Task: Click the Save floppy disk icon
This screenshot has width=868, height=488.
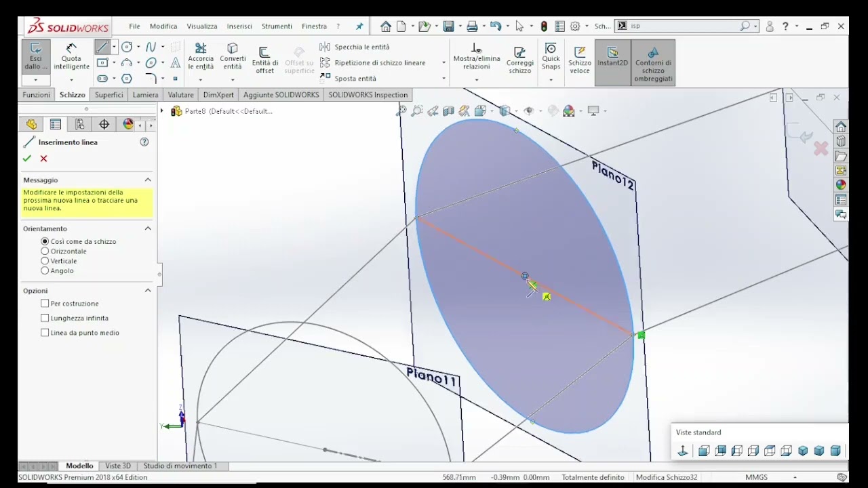Action: pos(448,26)
